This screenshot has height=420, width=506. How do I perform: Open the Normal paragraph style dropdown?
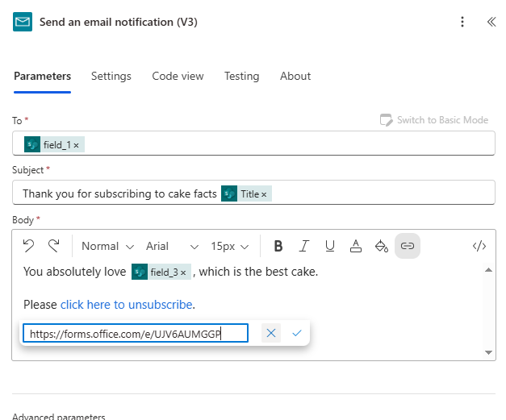[107, 246]
